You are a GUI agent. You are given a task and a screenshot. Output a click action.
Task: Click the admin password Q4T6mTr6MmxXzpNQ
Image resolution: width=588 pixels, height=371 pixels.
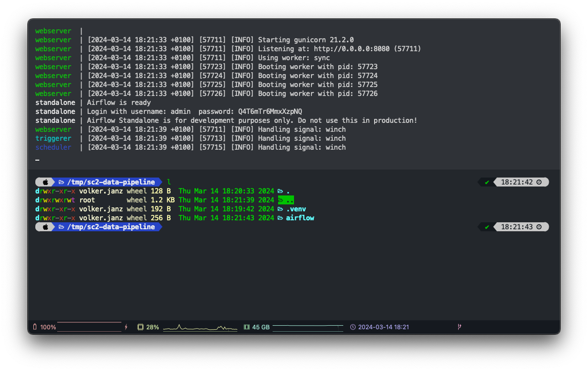pyautogui.click(x=270, y=111)
